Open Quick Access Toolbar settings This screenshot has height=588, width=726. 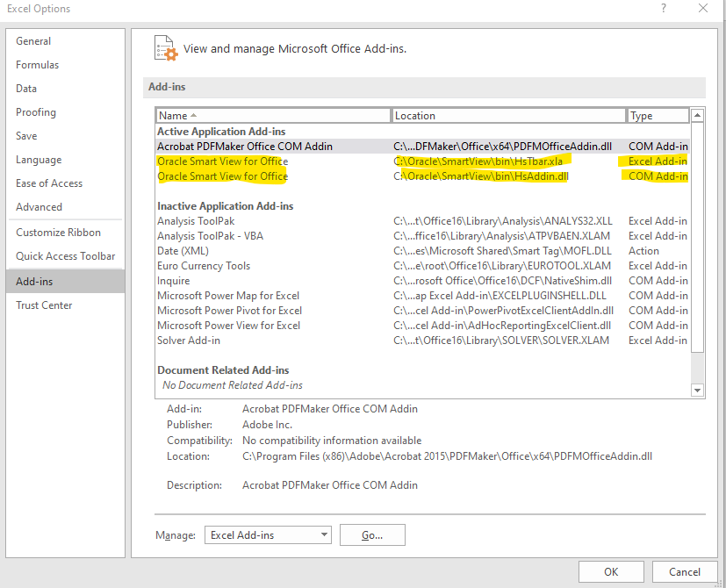click(x=65, y=256)
